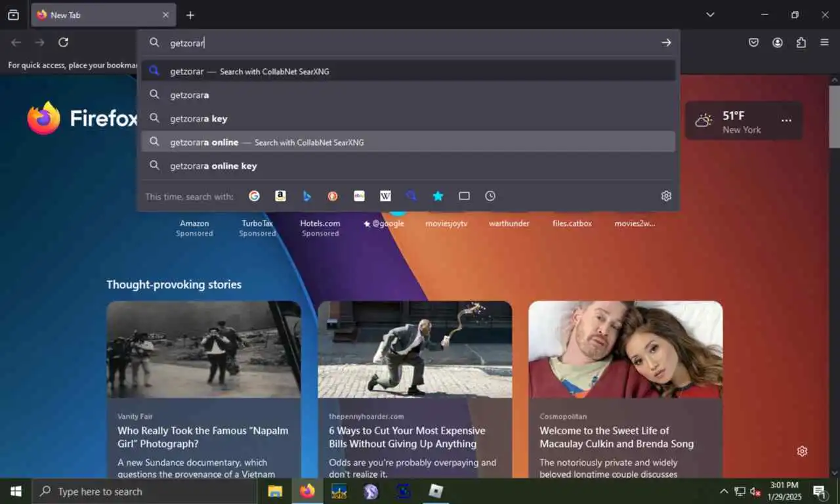Open the Roblox taskbar icon
This screenshot has width=840, height=504.
(x=436, y=491)
